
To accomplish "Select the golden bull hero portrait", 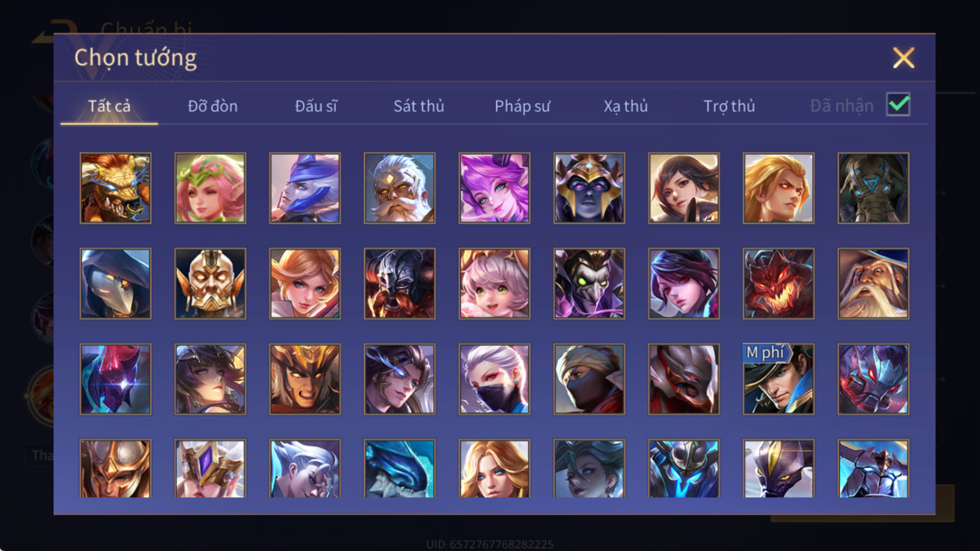I will [x=115, y=188].
